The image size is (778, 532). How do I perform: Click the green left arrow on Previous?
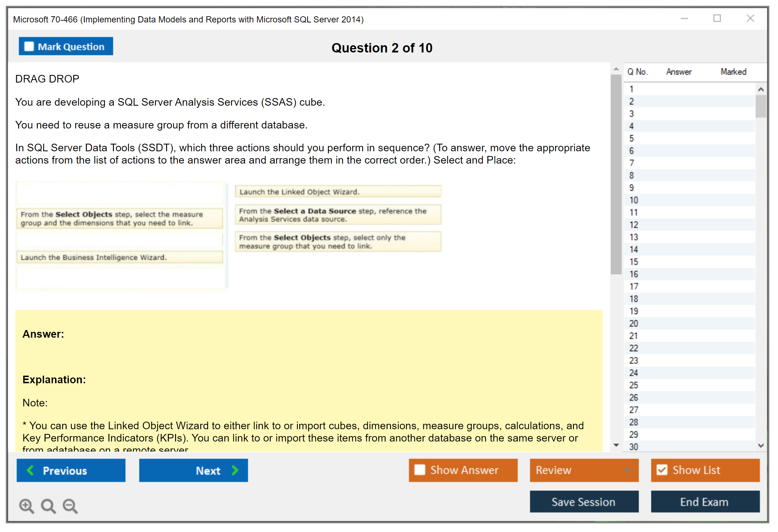[30, 470]
